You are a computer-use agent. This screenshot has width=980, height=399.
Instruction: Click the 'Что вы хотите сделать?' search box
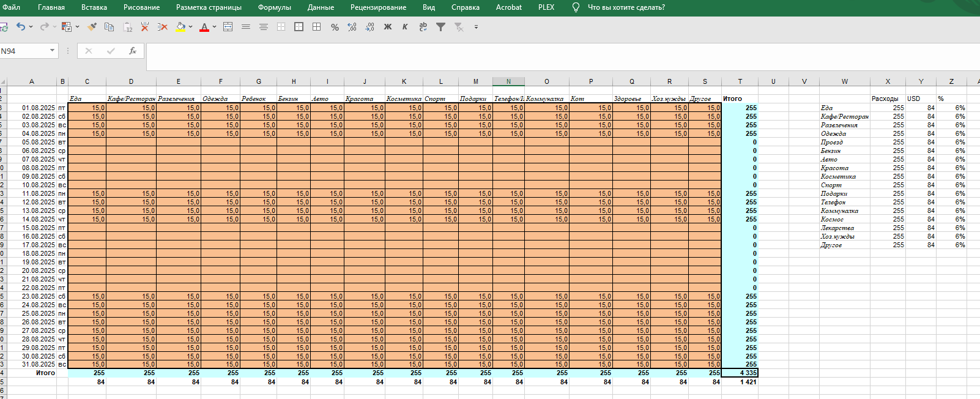click(x=626, y=7)
